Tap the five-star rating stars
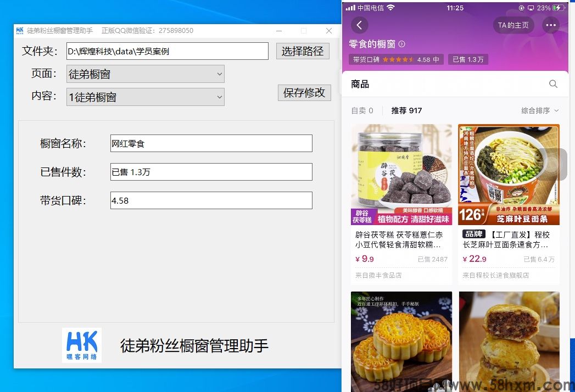Image resolution: width=575 pixels, height=392 pixels. (x=398, y=59)
